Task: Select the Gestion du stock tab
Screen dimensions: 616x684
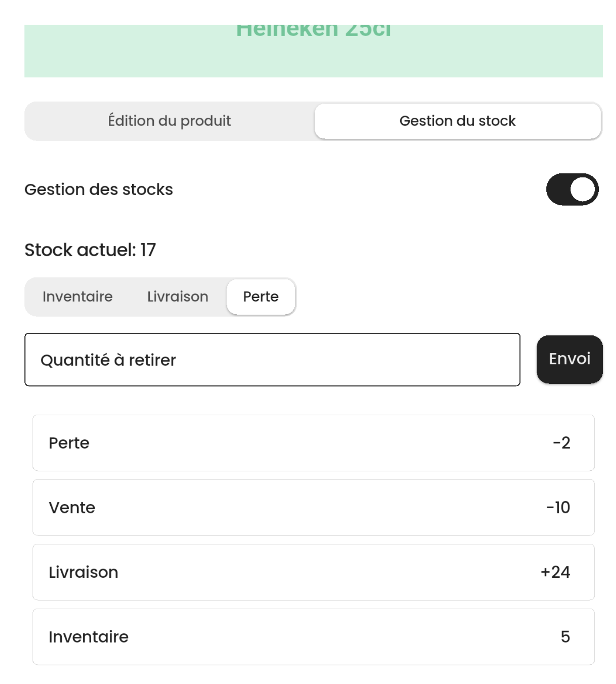Action: pyautogui.click(x=457, y=121)
